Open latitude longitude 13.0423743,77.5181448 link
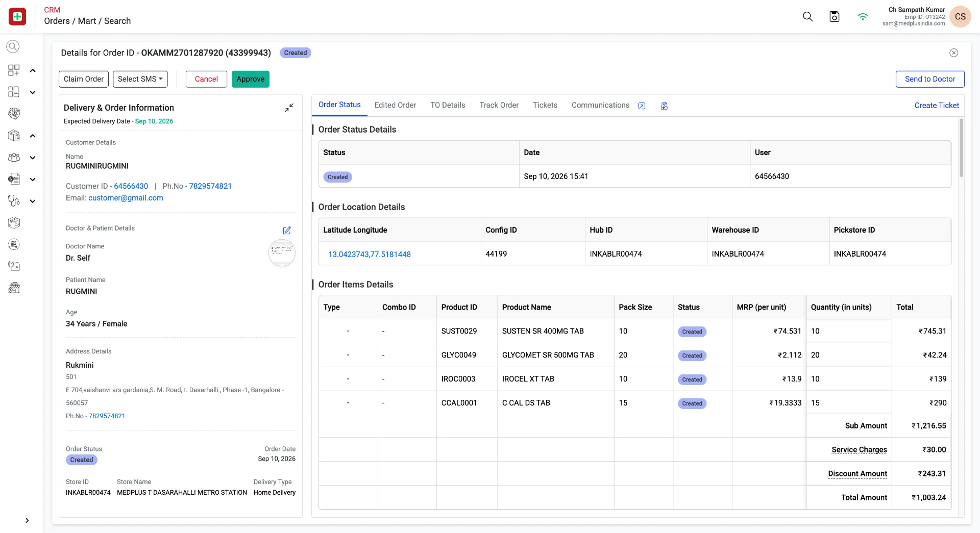Image resolution: width=980 pixels, height=533 pixels. pyautogui.click(x=369, y=254)
